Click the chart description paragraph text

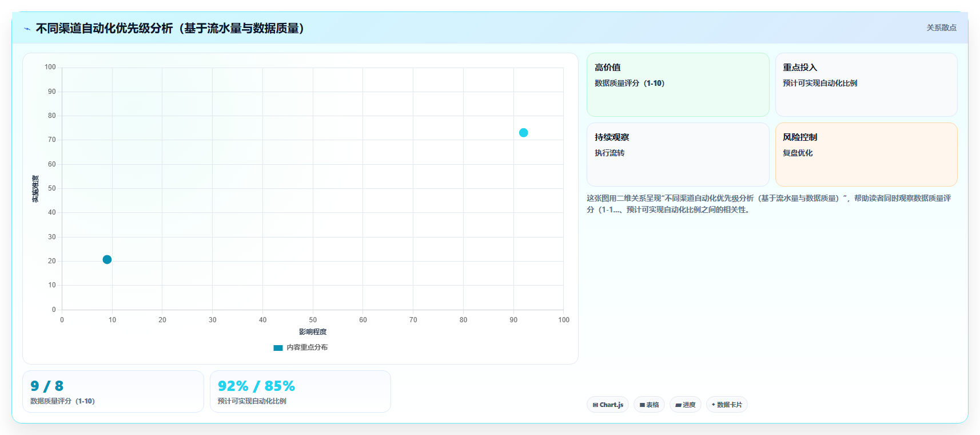point(768,204)
